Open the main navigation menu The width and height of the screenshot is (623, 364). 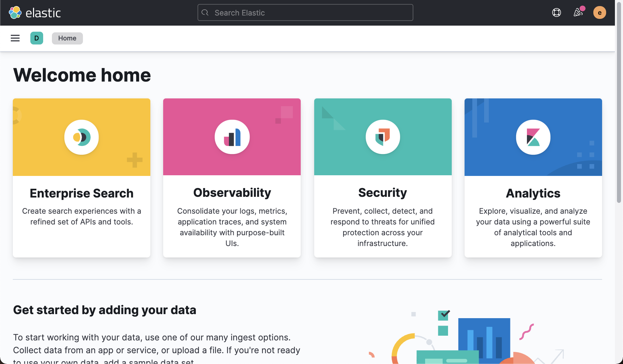(15, 38)
